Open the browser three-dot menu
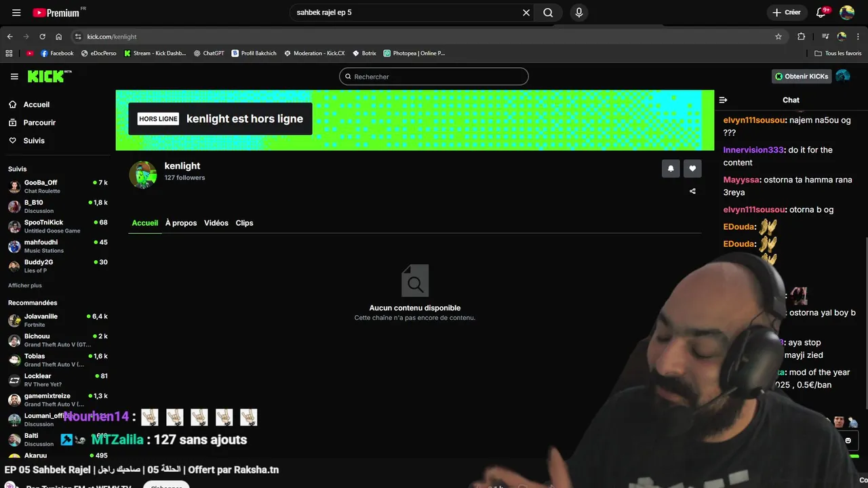This screenshot has width=868, height=488. tap(858, 37)
